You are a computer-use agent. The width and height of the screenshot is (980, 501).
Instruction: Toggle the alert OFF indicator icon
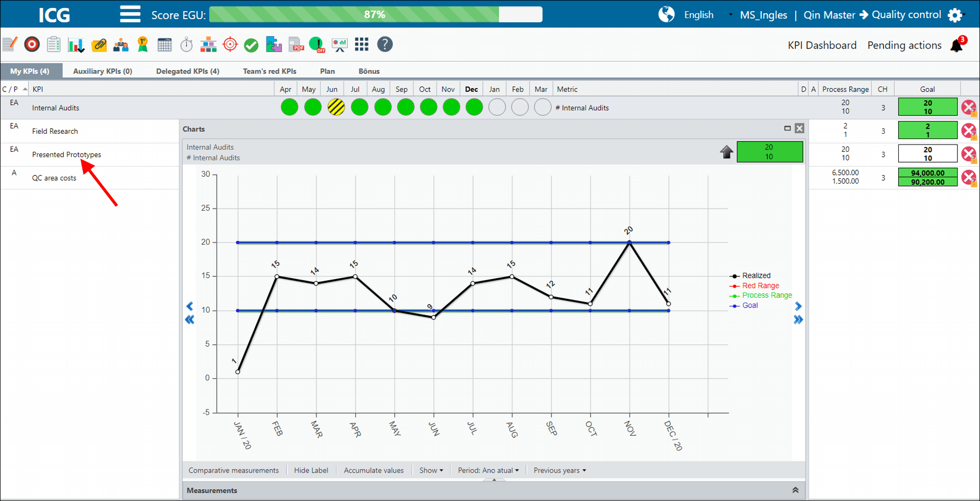[x=318, y=45]
